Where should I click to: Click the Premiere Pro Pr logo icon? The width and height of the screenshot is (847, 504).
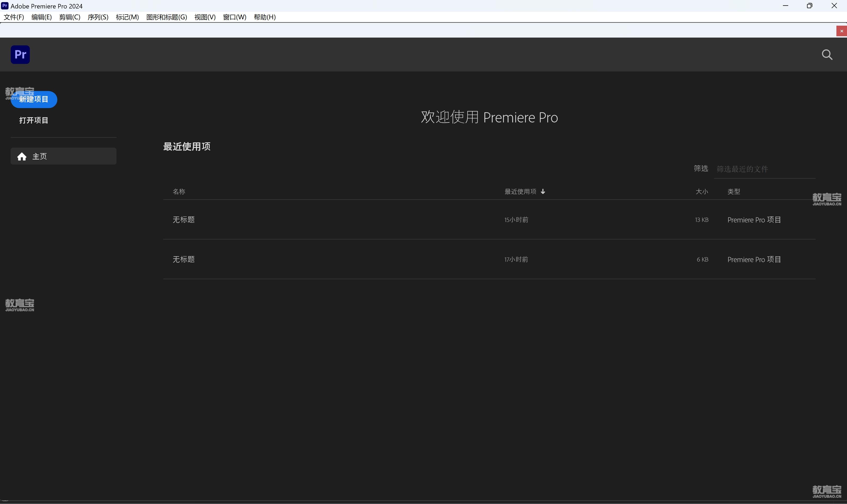tap(20, 54)
